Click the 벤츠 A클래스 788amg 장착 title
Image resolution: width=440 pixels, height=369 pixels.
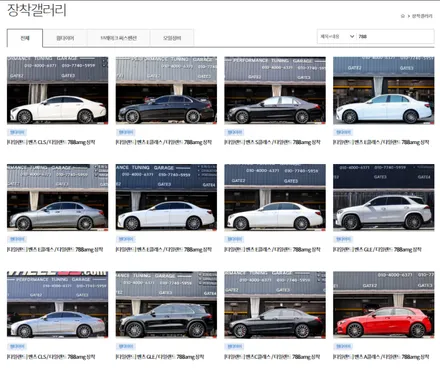tap(381, 357)
